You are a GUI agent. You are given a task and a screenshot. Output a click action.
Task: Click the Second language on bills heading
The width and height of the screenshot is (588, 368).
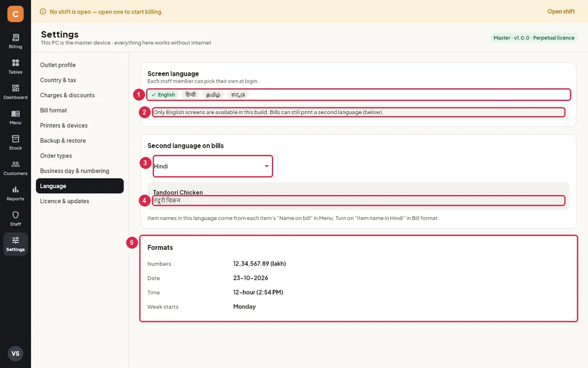185,145
